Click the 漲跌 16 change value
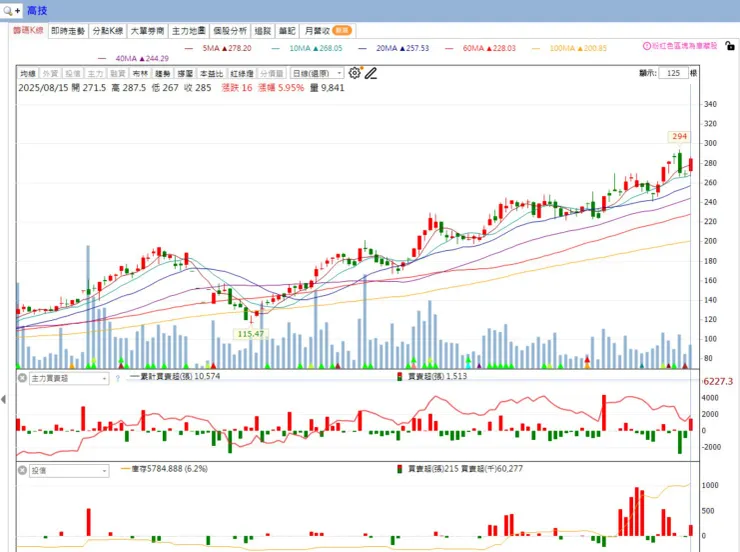Screen dimensions: 740x552 (x=237, y=88)
